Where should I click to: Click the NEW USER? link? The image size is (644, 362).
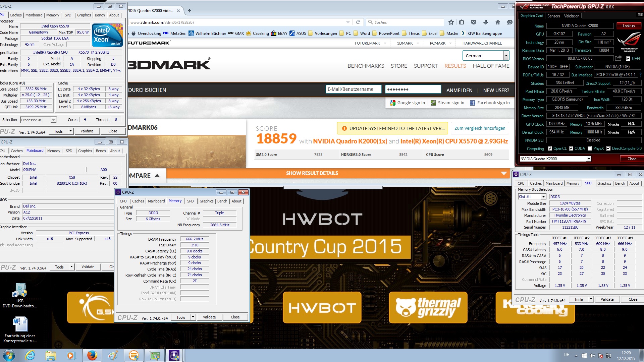[x=496, y=90]
